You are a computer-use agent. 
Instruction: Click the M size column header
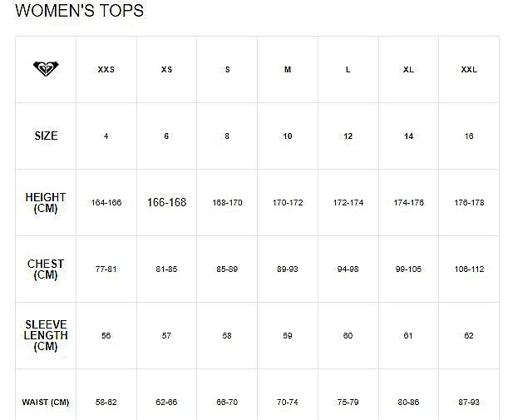pos(288,70)
